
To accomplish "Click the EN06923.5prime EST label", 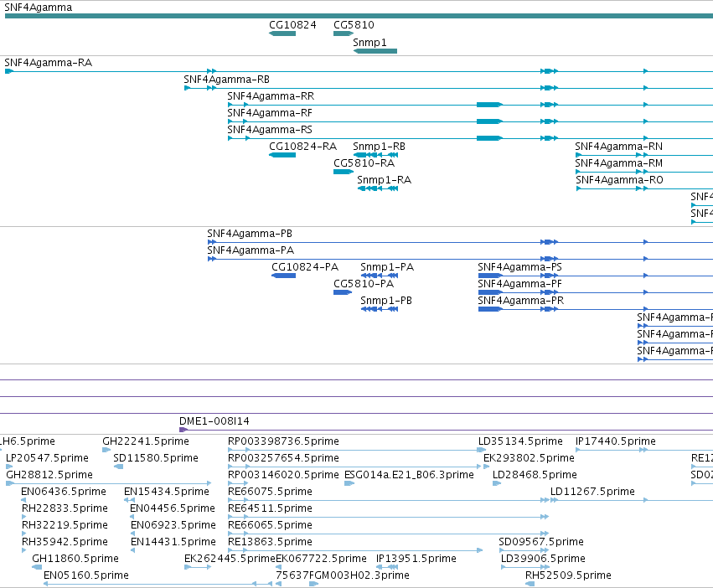I will tap(173, 525).
